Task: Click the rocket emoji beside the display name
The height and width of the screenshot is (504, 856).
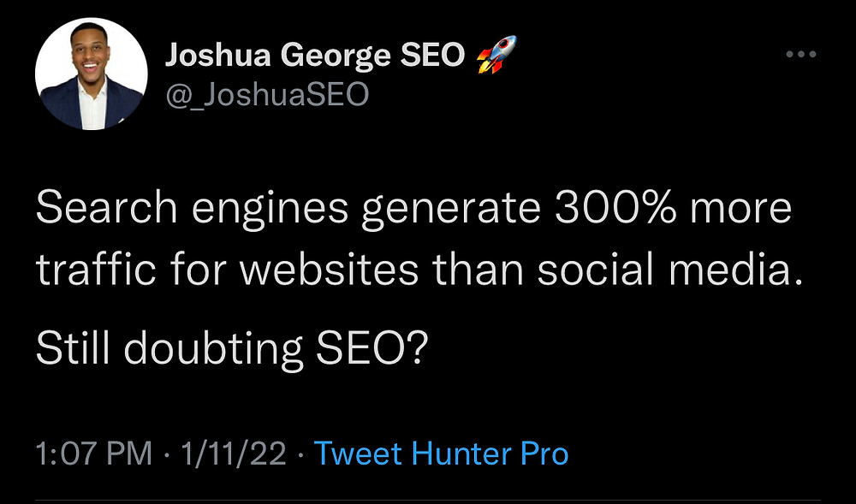Action: (x=496, y=55)
